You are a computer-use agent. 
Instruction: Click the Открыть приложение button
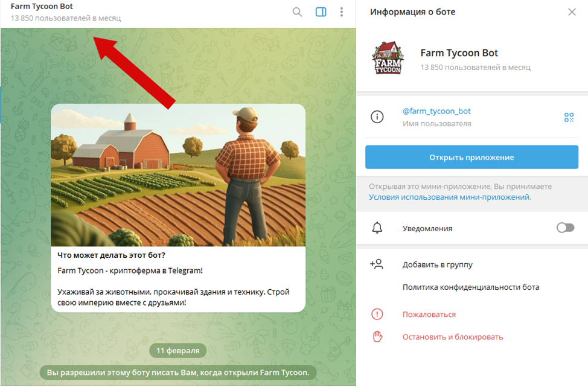coord(471,157)
